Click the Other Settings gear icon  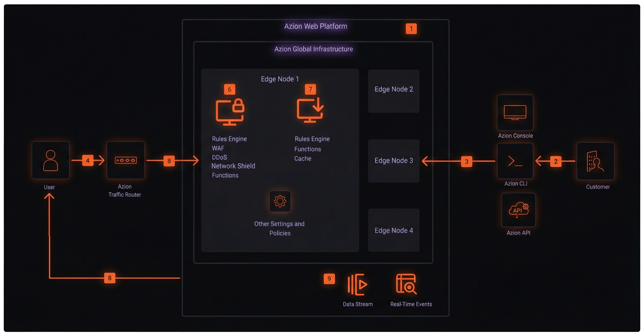(280, 201)
